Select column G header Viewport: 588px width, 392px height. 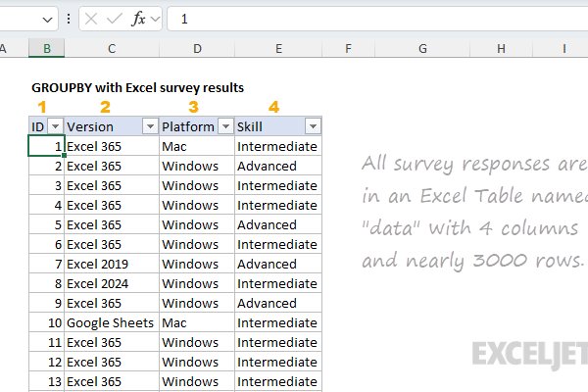coord(422,48)
